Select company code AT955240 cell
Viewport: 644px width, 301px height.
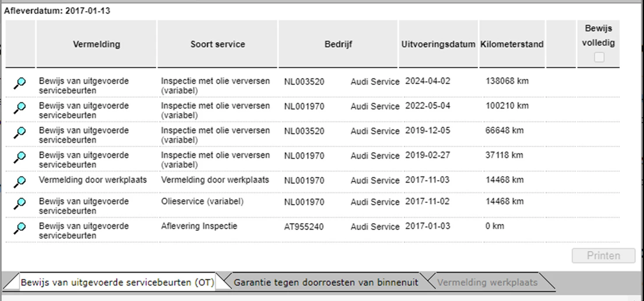point(304,227)
